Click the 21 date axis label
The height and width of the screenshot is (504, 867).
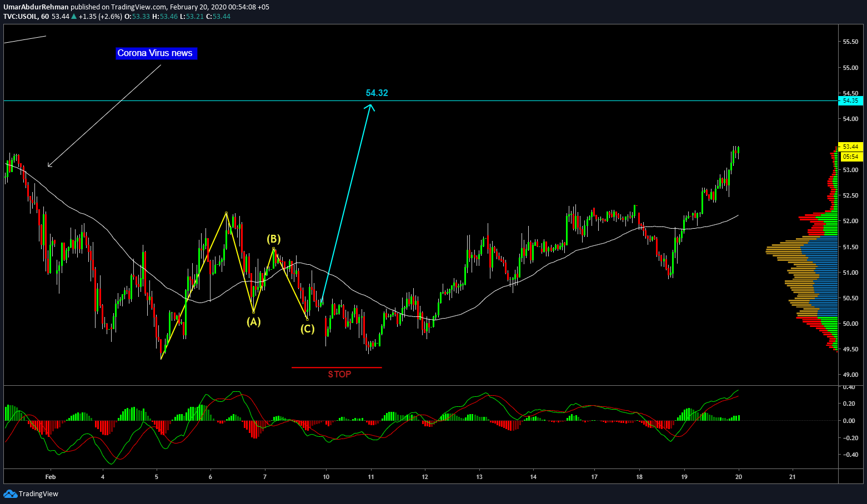pyautogui.click(x=793, y=477)
